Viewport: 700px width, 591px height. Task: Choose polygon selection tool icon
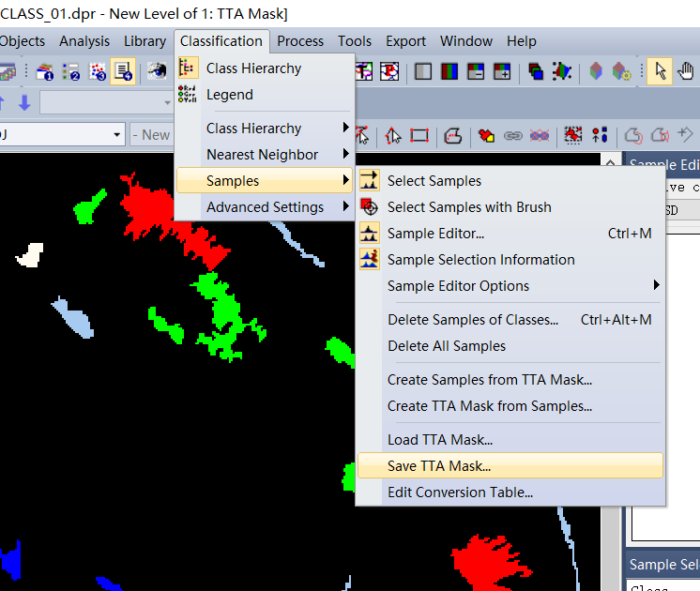click(x=393, y=135)
